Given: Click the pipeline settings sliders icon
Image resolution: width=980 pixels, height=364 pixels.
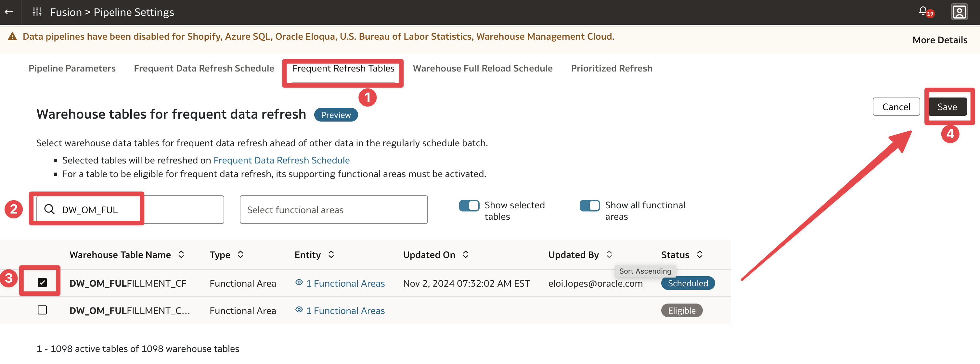Looking at the screenshot, I should [x=37, y=12].
